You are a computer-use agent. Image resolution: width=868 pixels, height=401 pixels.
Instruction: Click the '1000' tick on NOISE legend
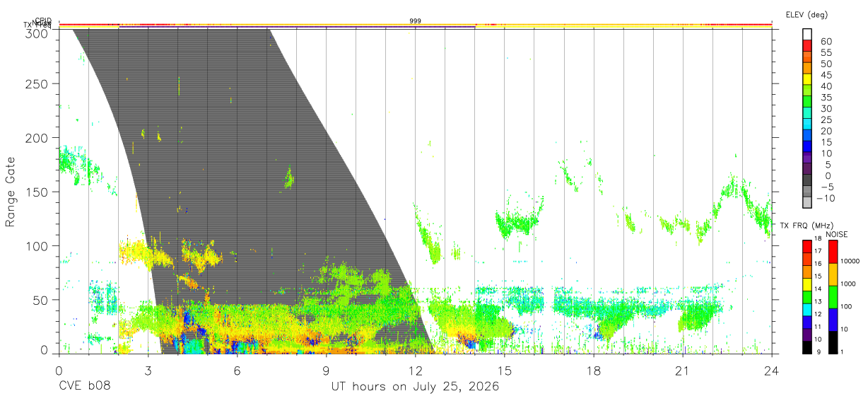(x=849, y=284)
